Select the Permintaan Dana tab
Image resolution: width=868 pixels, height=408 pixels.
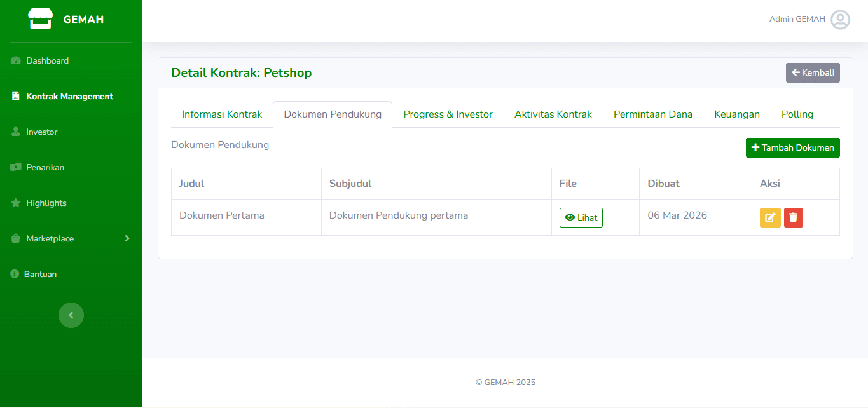[x=652, y=114]
